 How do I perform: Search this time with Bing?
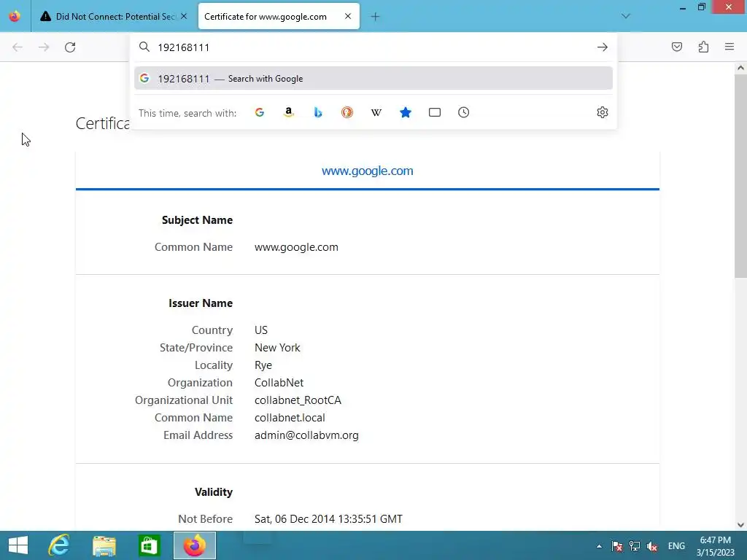pyautogui.click(x=318, y=112)
